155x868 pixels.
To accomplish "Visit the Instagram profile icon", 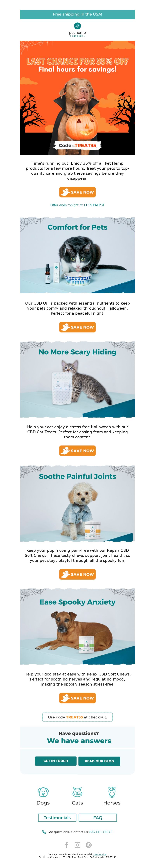I will (77, 845).
